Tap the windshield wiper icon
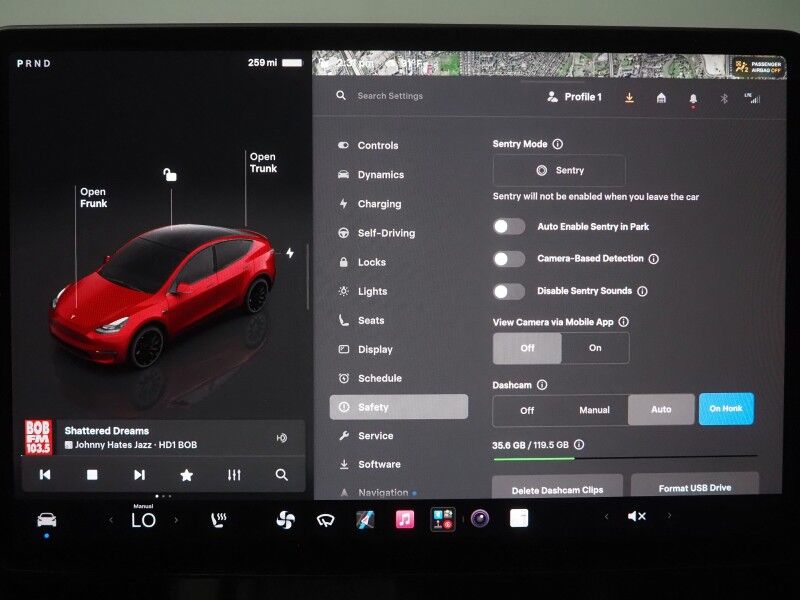This screenshot has width=800, height=600. pos(326,520)
